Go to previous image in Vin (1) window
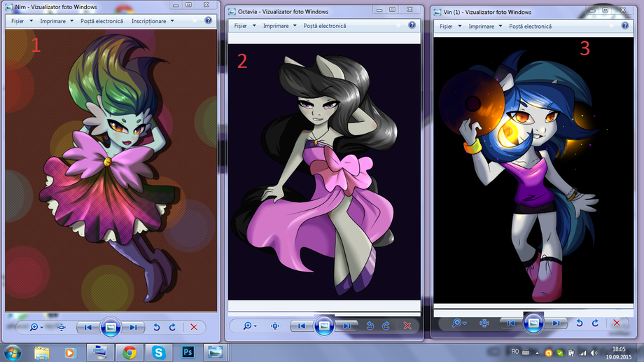Screen dimensions: 644x362 tap(511, 323)
